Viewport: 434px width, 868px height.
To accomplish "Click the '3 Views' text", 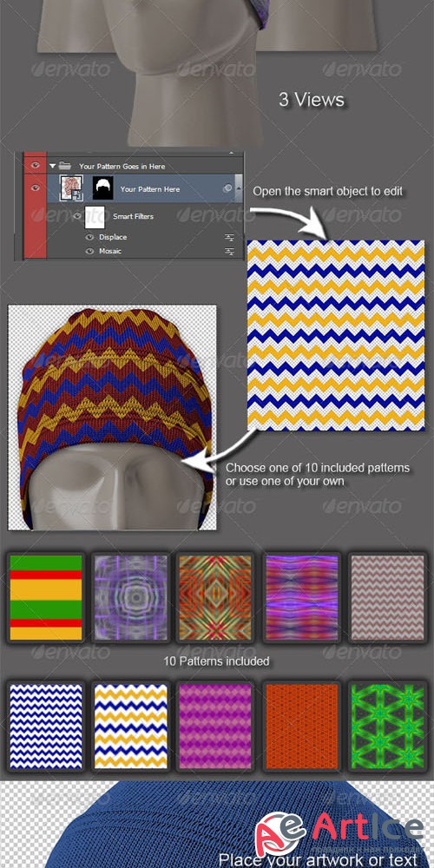I will pos(312,100).
